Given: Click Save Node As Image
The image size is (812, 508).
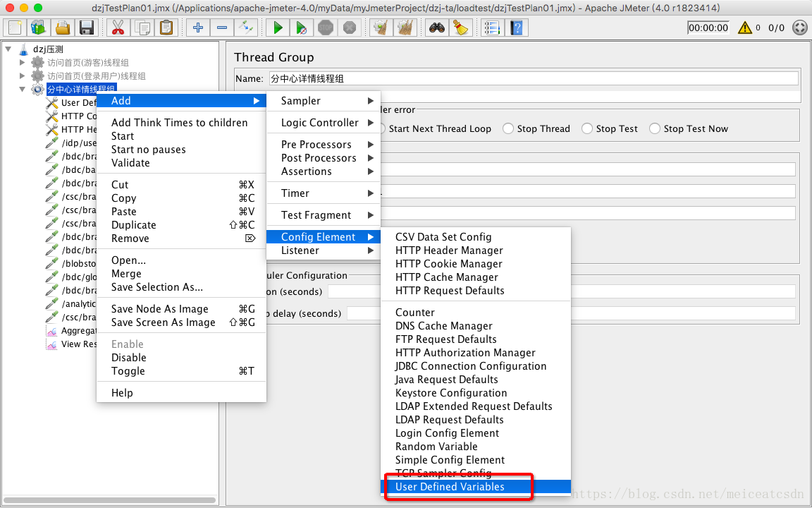Looking at the screenshot, I should pyautogui.click(x=181, y=309).
